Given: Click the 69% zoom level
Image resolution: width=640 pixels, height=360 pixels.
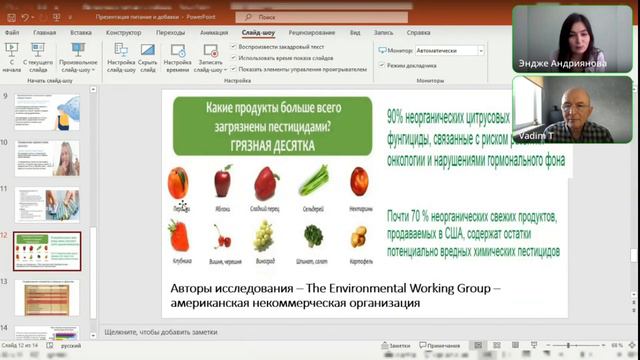Looking at the screenshot, I should coord(616,345).
